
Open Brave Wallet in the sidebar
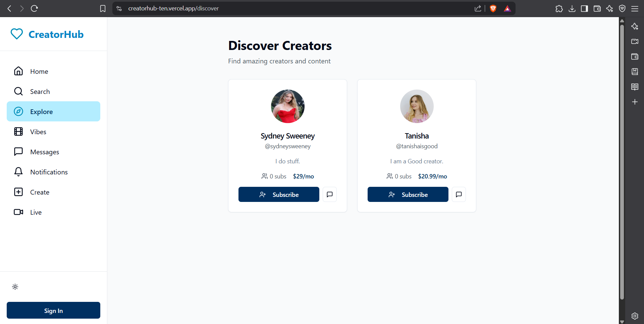coord(635,57)
